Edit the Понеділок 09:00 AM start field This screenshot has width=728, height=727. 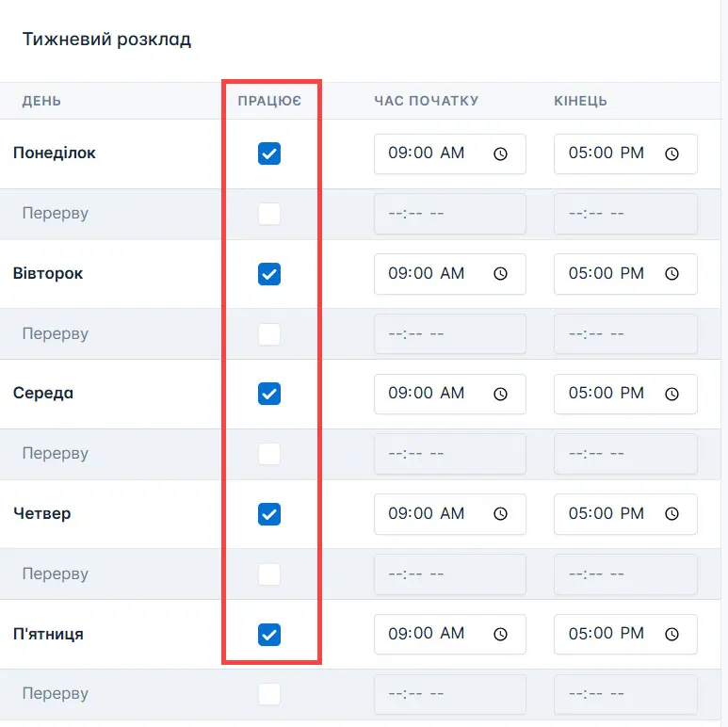[450, 153]
